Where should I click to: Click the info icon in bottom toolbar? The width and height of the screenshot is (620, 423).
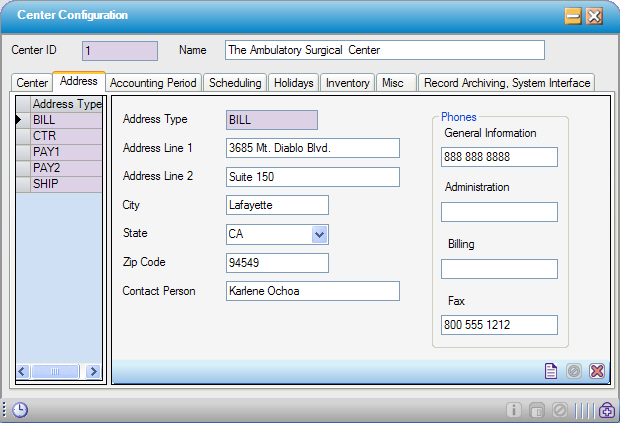pos(514,410)
